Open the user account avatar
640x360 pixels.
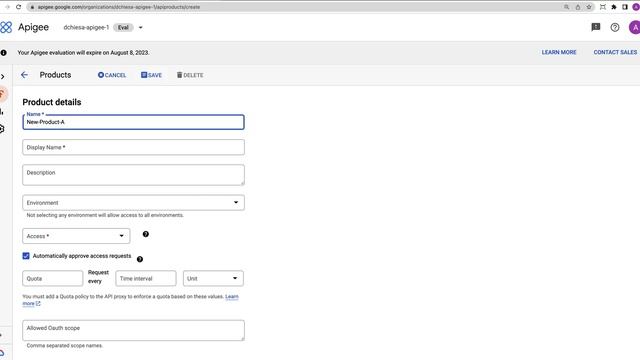[635, 27]
